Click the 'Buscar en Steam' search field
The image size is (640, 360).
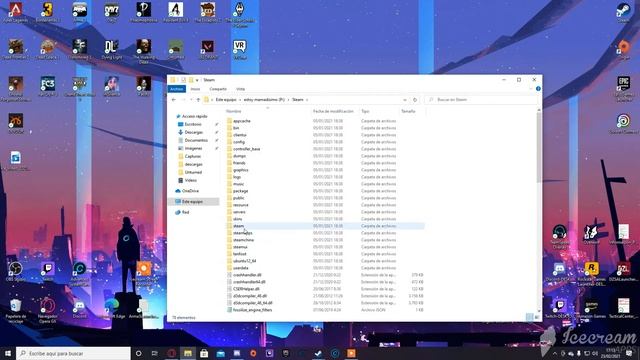[481, 100]
